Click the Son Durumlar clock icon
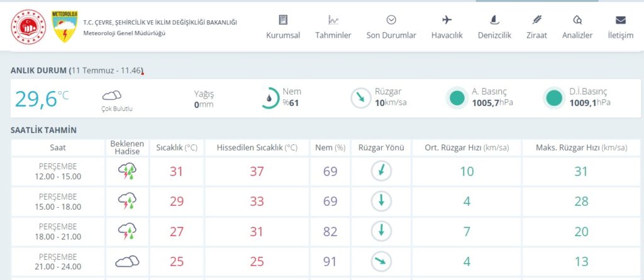Image resolution: width=644 pixels, height=280 pixels. [x=391, y=20]
